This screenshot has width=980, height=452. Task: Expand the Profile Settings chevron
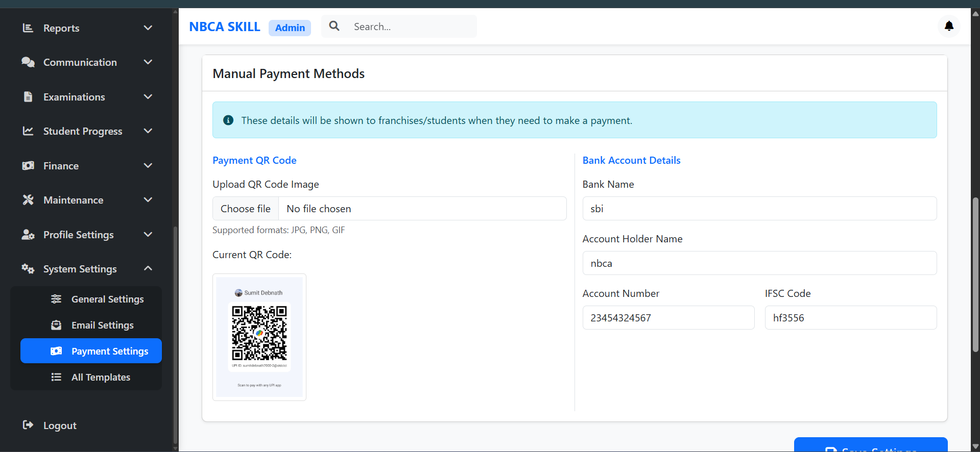[x=148, y=234]
